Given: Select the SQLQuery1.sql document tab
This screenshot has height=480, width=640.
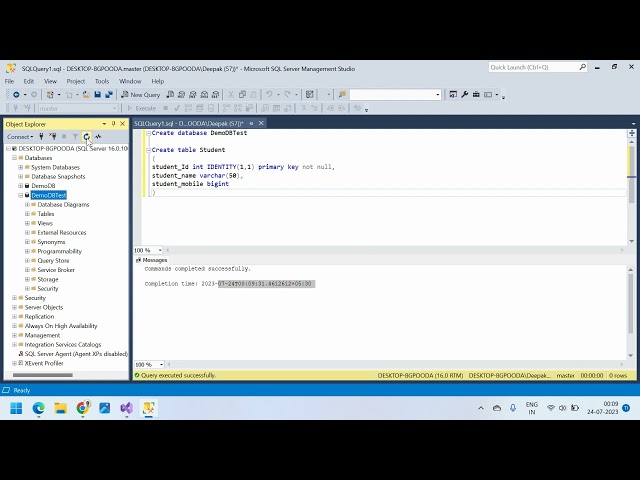Looking at the screenshot, I should [x=189, y=123].
